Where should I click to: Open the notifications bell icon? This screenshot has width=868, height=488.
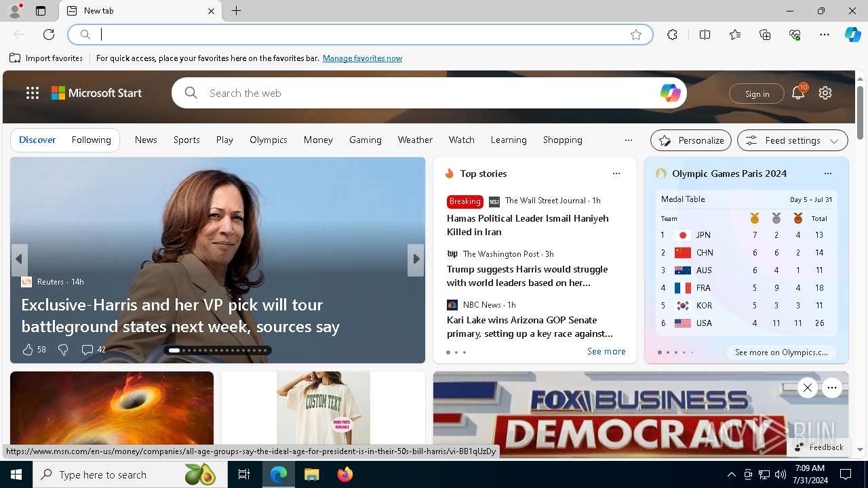click(798, 93)
